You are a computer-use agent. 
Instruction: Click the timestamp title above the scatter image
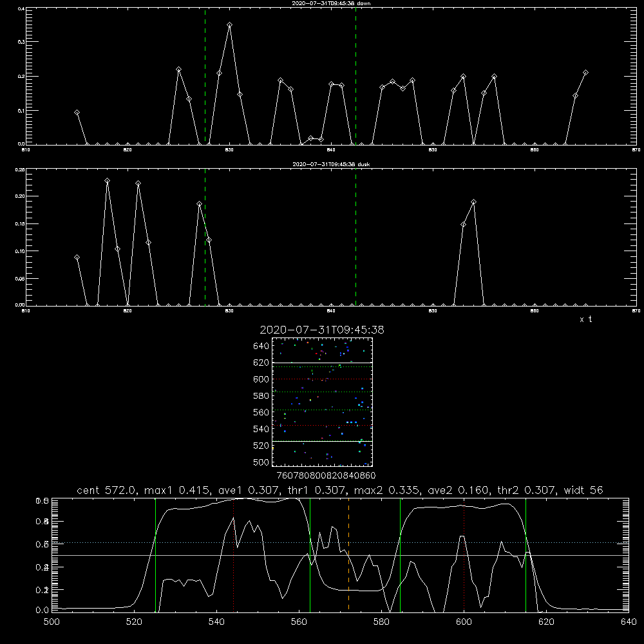pos(322,330)
